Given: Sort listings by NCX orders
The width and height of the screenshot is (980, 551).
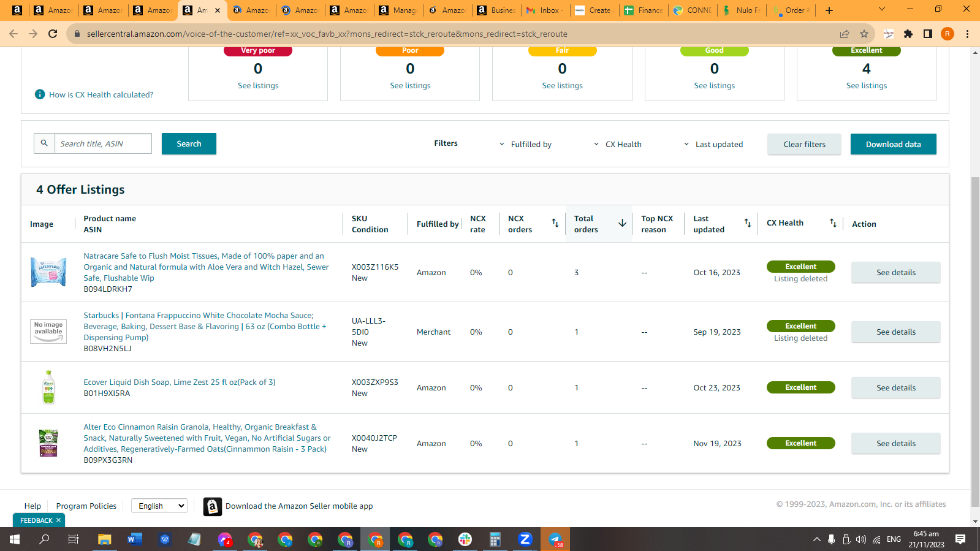Looking at the screenshot, I should tap(555, 223).
